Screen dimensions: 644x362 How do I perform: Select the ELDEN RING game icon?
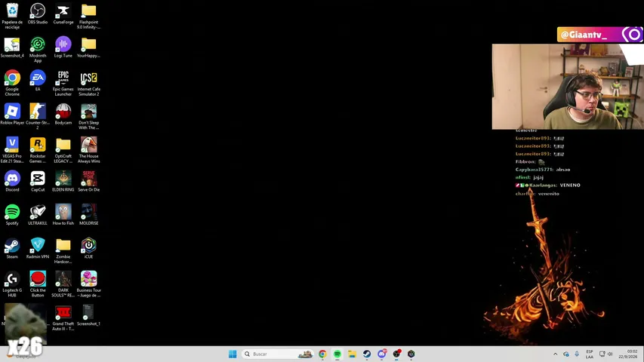point(63,181)
